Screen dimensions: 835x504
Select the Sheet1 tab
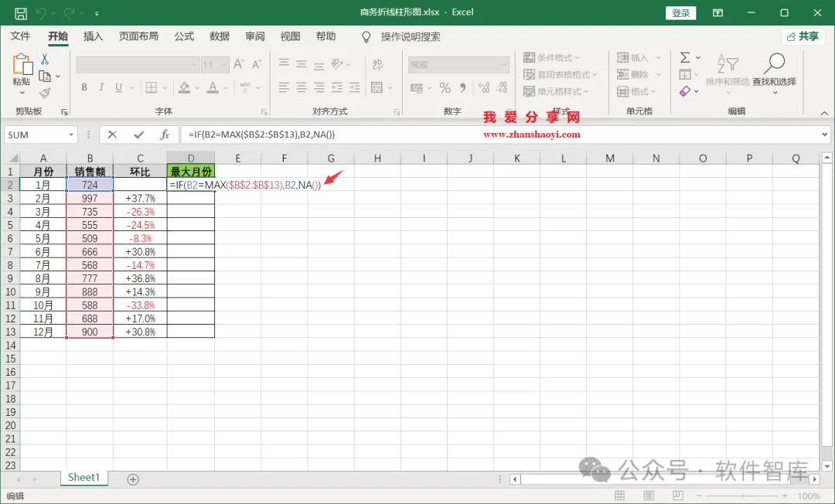(x=83, y=478)
